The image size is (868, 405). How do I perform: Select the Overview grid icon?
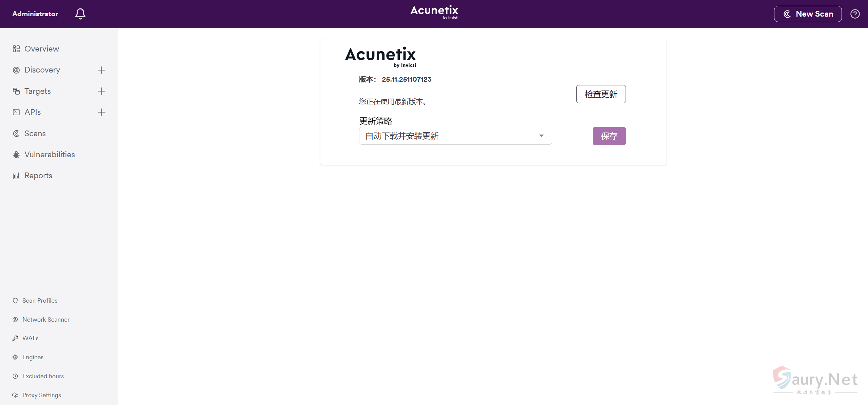(16, 48)
